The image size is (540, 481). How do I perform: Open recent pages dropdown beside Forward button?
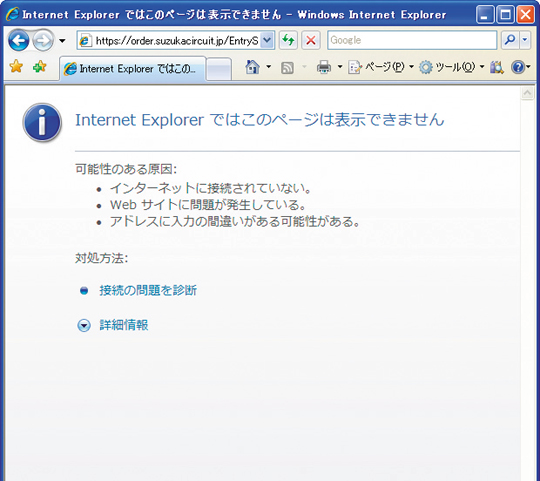click(62, 41)
